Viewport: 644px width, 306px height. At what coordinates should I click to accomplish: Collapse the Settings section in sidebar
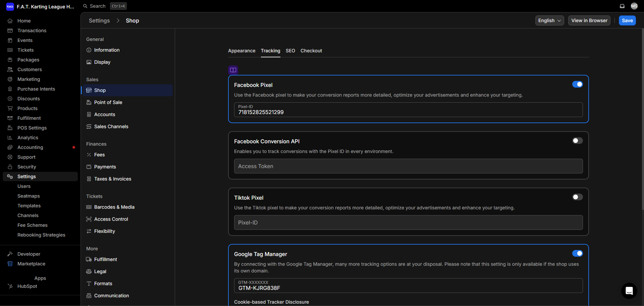[x=40, y=176]
